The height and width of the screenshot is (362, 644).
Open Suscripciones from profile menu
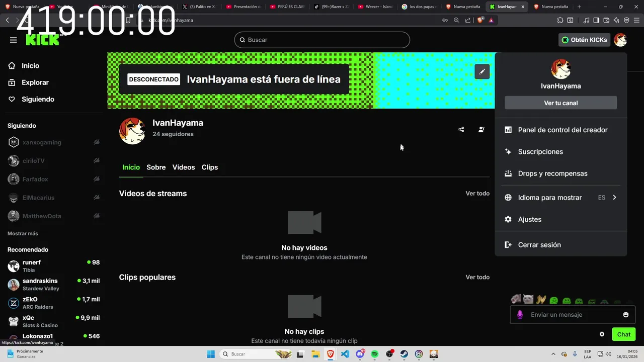[560, 151]
